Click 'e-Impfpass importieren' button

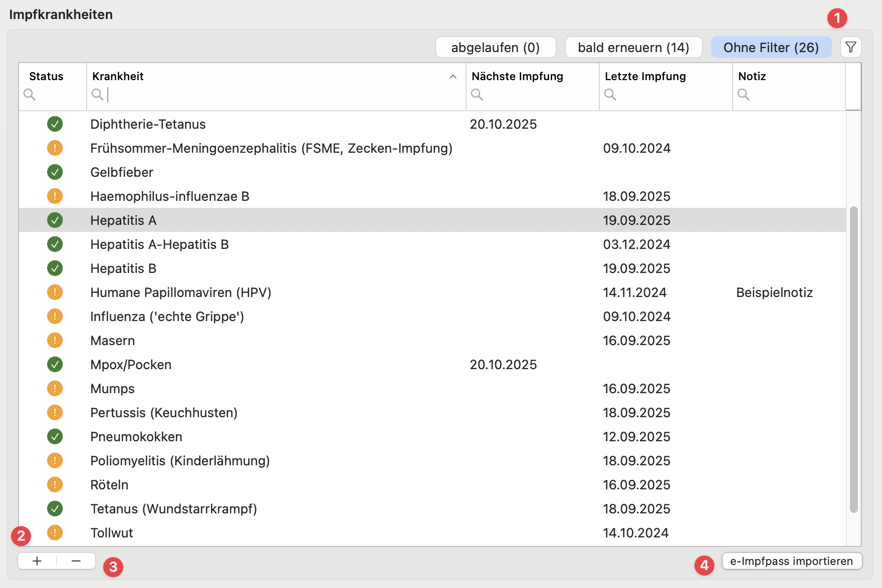coord(791,561)
